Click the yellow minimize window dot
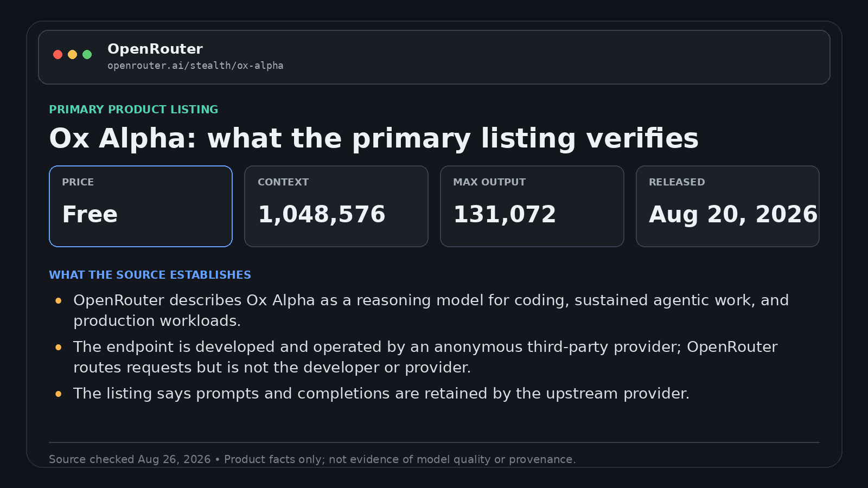 72,54
